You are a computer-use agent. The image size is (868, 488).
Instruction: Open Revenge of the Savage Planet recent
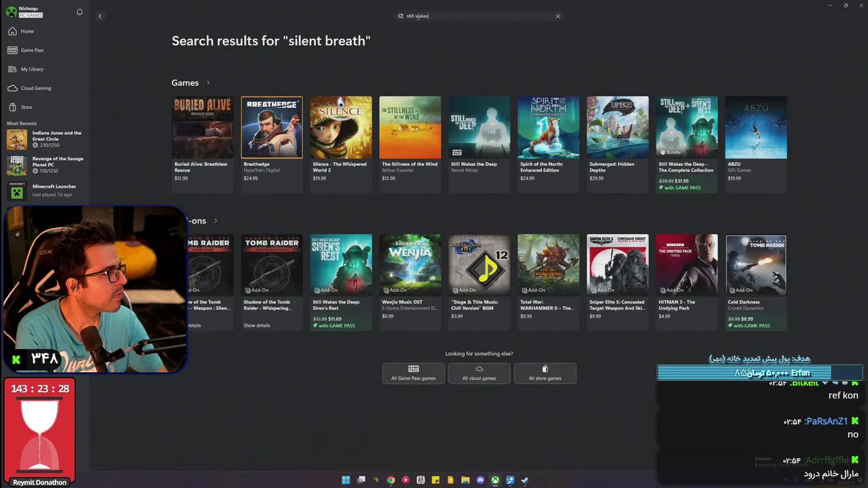click(45, 165)
